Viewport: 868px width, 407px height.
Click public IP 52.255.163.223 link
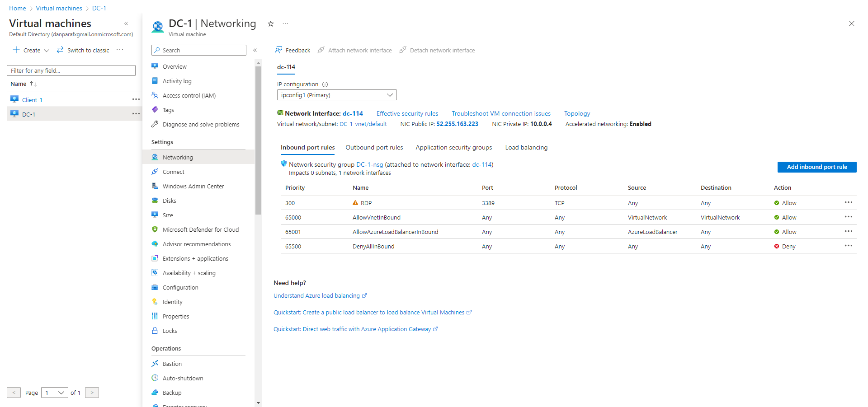(457, 124)
